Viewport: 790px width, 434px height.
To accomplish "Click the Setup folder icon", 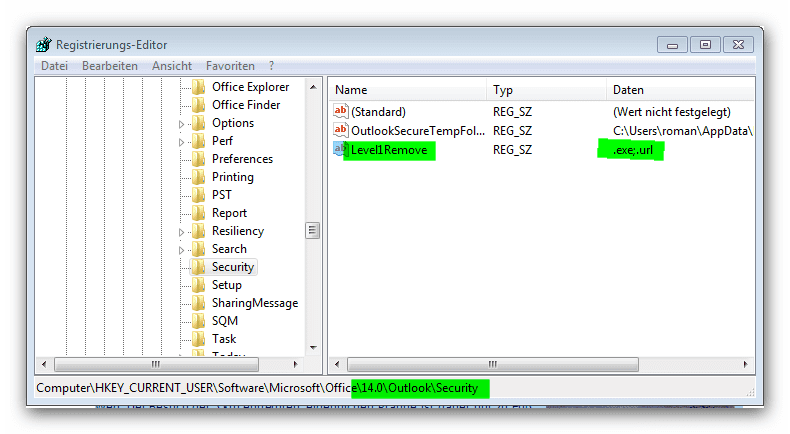I will pos(199,285).
